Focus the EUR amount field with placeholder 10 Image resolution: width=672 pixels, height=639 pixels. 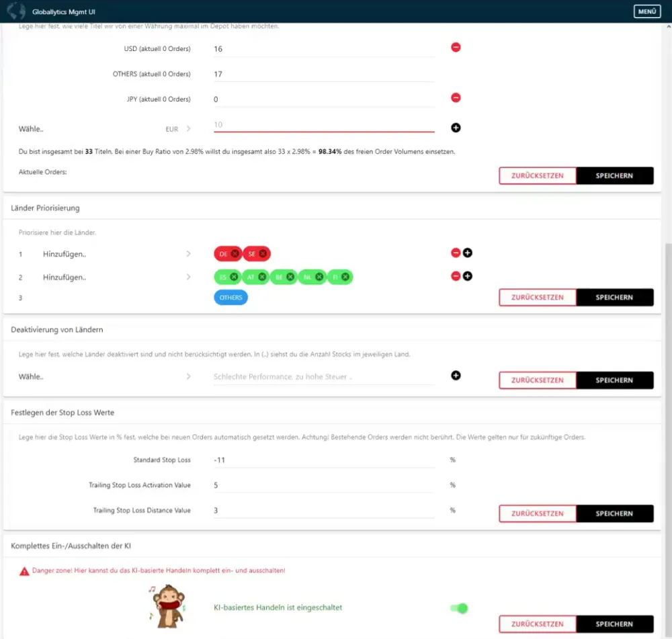pyautogui.click(x=324, y=125)
